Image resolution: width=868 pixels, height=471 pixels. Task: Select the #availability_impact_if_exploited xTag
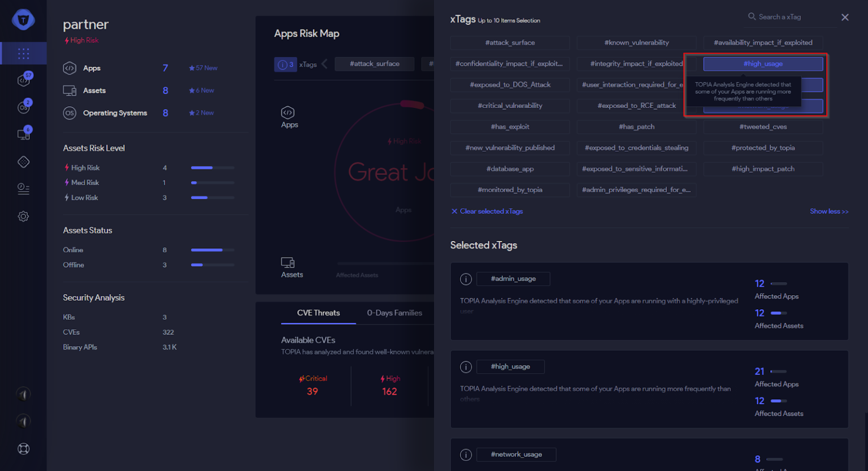click(763, 43)
